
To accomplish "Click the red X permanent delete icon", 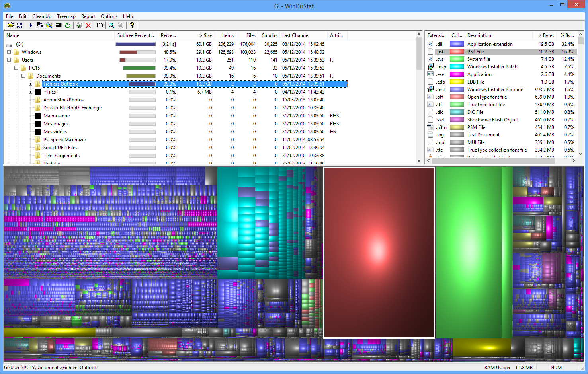I will (88, 25).
